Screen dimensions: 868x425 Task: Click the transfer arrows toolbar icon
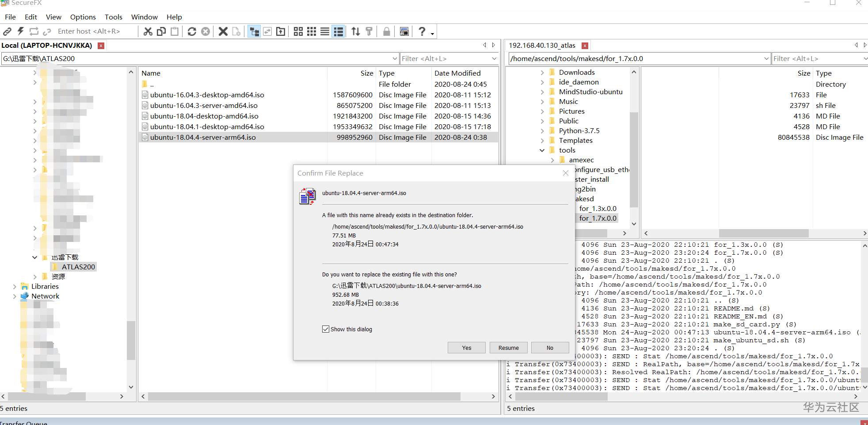pos(356,31)
